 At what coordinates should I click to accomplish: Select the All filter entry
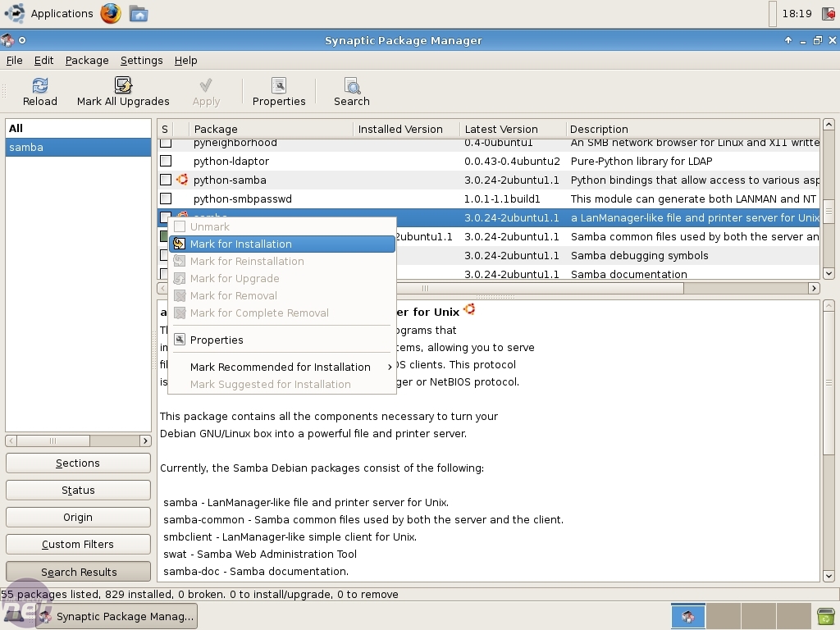tap(78, 129)
